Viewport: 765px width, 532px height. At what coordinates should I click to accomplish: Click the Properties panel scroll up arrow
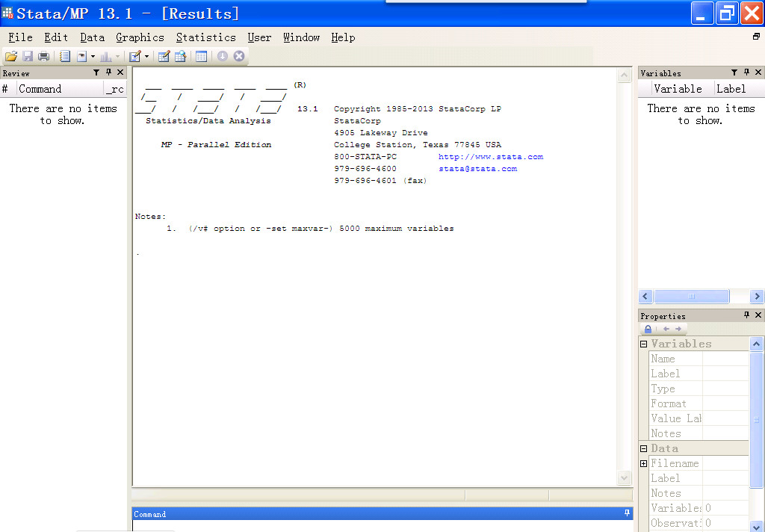(756, 344)
